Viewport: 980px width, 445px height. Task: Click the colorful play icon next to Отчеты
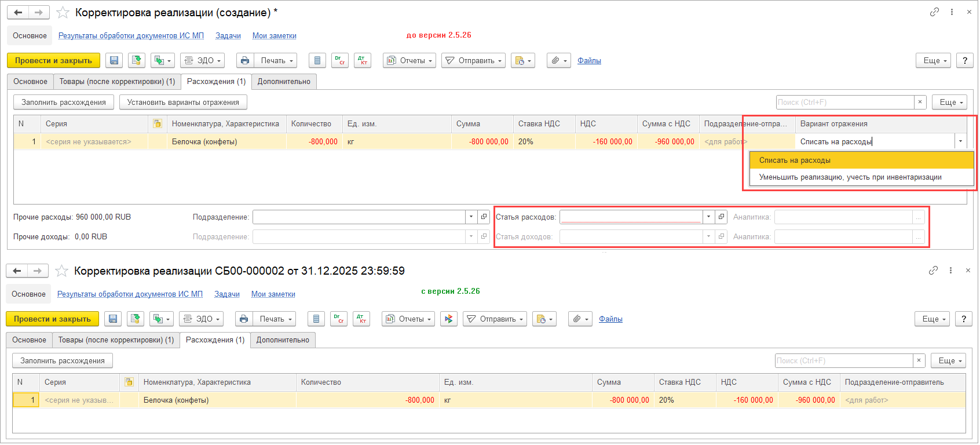tap(448, 319)
